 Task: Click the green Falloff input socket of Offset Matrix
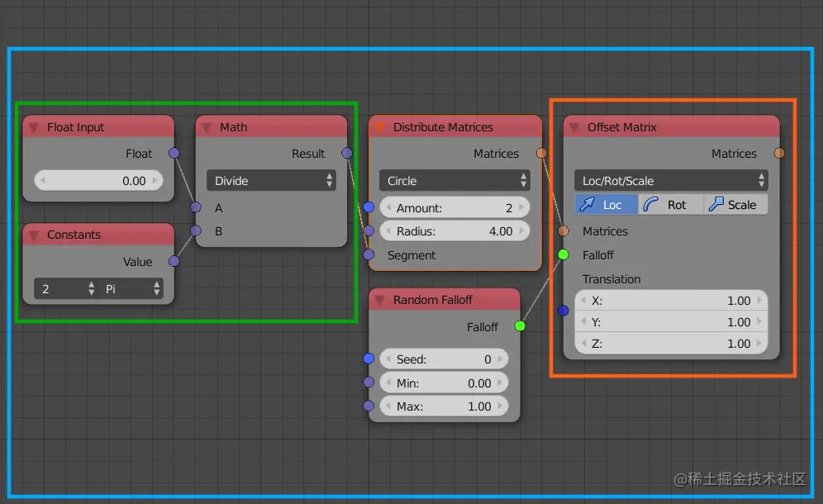tap(564, 254)
